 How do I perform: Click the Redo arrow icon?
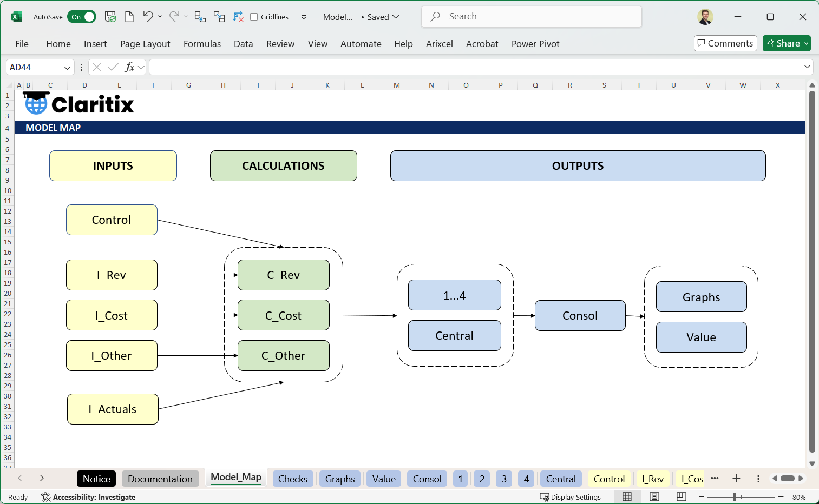click(x=174, y=17)
